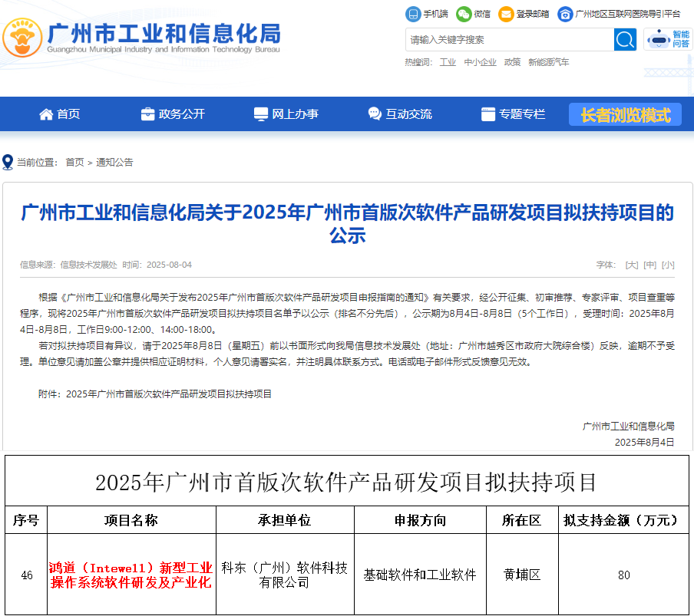Enable 长者浏览模式 elder browsing mode
694x616 pixels.
click(x=625, y=114)
